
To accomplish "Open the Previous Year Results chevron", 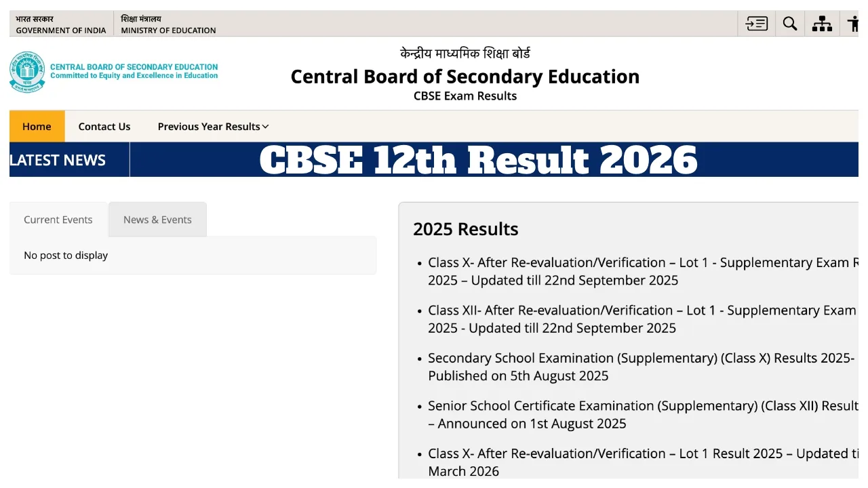I will (264, 126).
